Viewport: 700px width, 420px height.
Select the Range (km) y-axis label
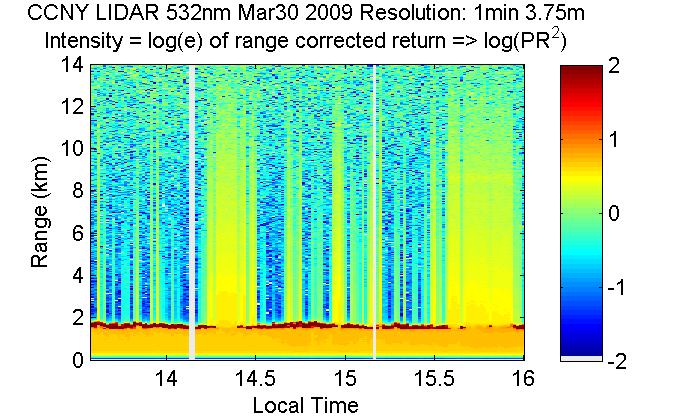40,212
